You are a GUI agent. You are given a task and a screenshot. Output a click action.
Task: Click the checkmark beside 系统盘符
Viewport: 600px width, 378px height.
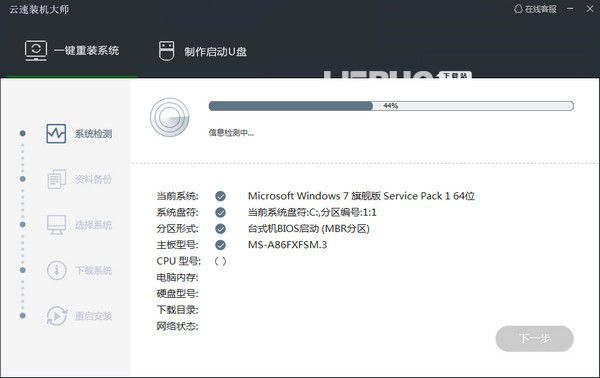[x=220, y=212]
